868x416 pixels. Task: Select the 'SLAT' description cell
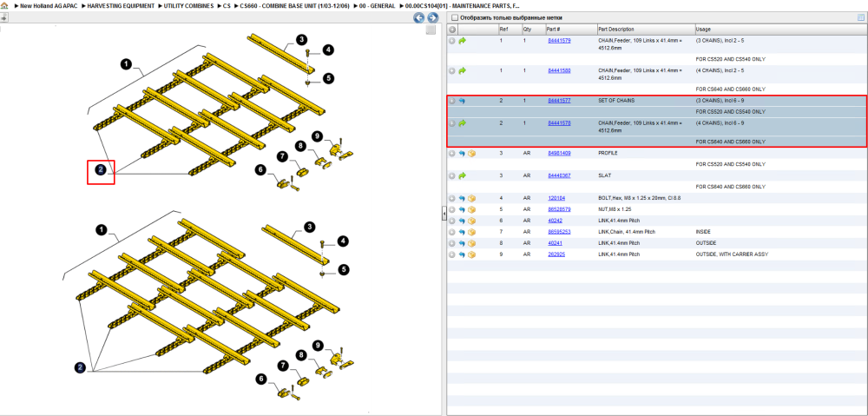click(604, 175)
